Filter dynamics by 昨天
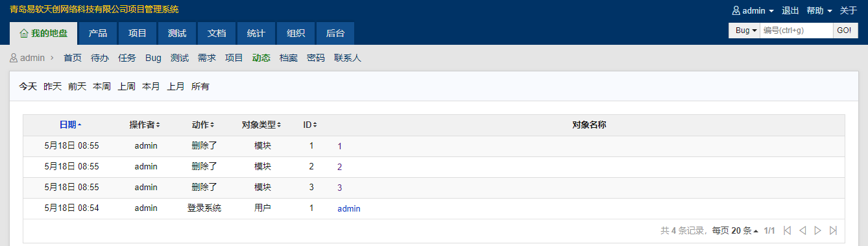 tap(53, 86)
